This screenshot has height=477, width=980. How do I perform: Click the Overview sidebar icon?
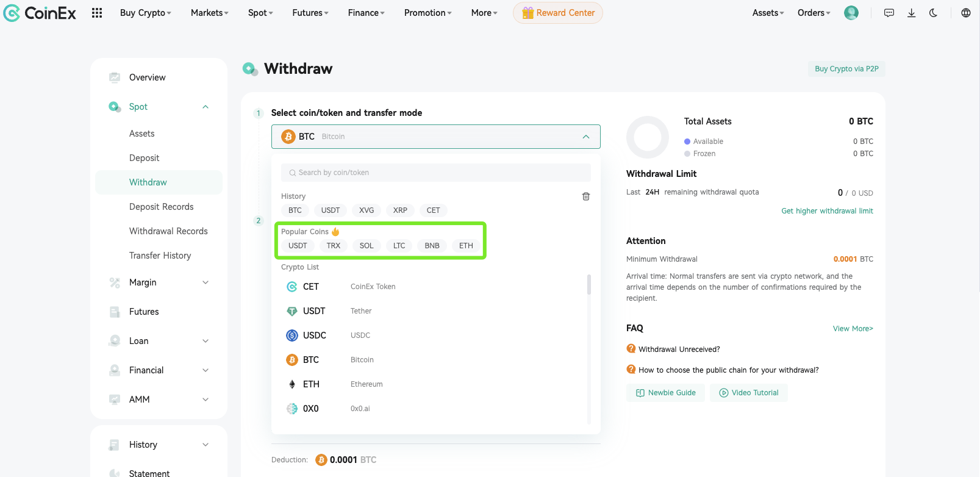tap(115, 77)
